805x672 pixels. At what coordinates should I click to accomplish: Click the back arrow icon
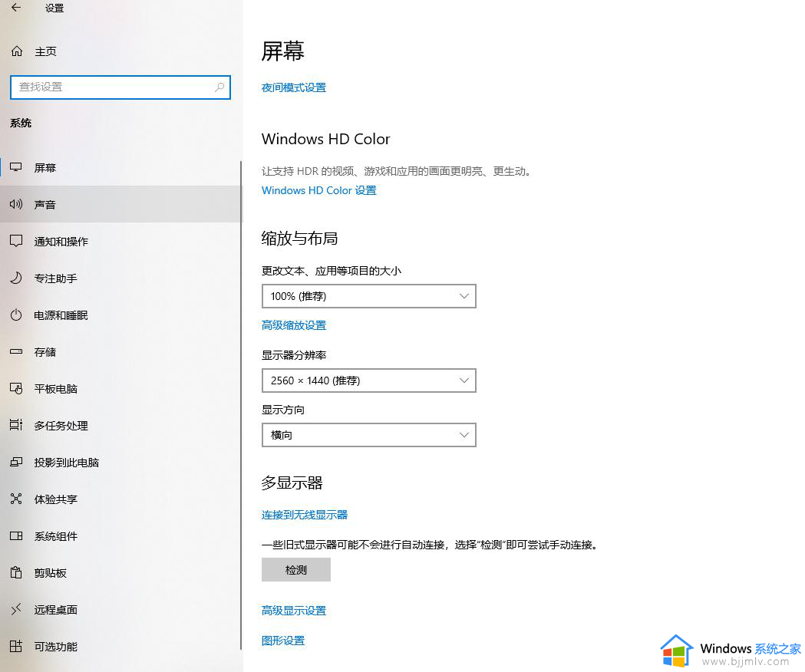[16, 7]
